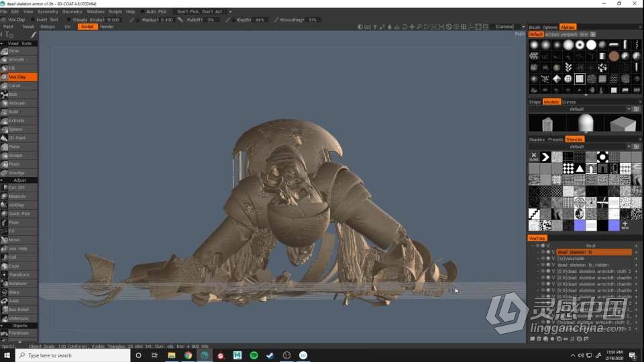Select the Move tool
This screenshot has width=644, height=362.
(19, 240)
